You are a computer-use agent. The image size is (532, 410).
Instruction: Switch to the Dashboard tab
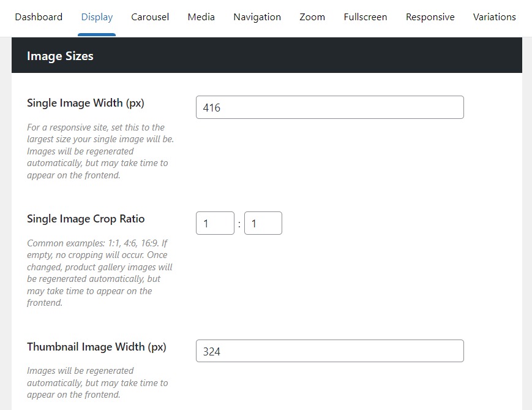click(x=39, y=17)
